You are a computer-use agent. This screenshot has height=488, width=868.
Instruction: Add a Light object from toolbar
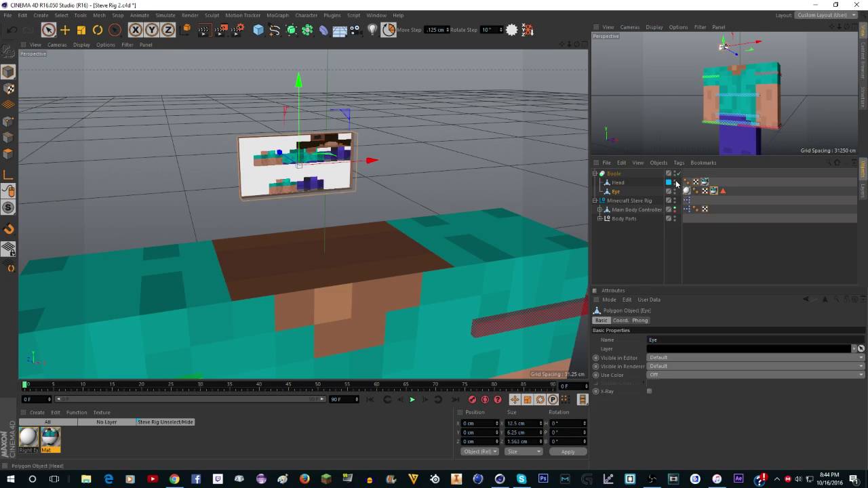[372, 30]
